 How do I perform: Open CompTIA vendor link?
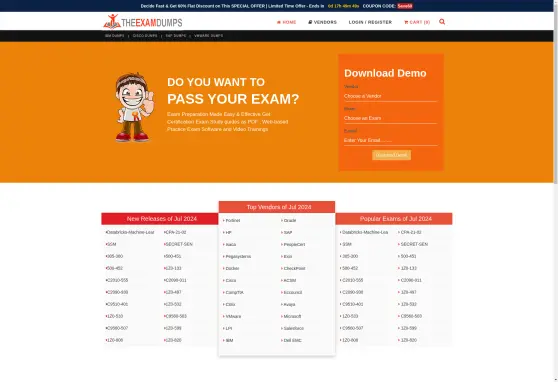(x=234, y=293)
